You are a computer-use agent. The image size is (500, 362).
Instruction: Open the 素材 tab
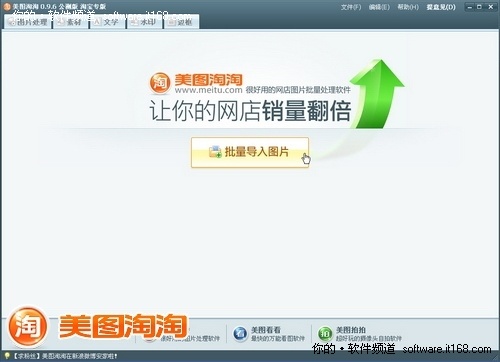pyautogui.click(x=70, y=22)
